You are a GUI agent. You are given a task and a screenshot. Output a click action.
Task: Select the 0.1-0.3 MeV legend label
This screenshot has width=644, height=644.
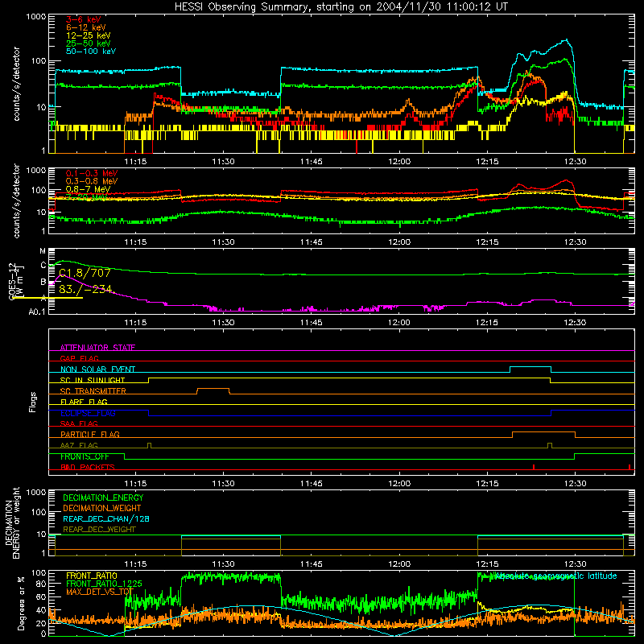[92, 173]
